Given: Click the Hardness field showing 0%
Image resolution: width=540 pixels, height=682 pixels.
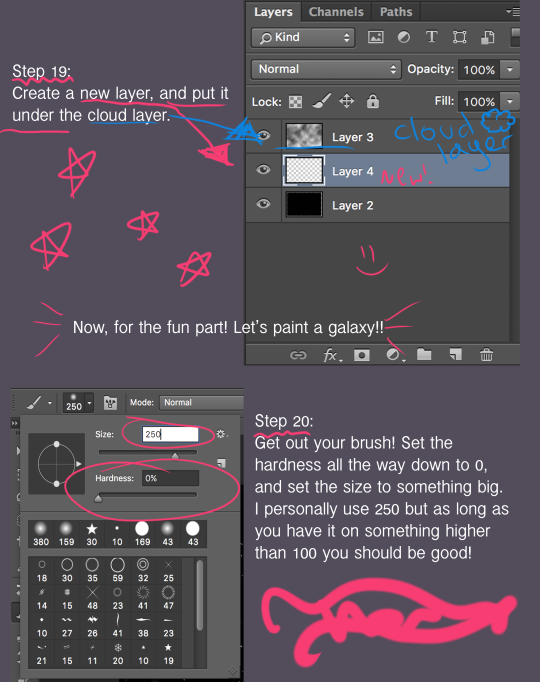Looking at the screenshot, I should 170,478.
